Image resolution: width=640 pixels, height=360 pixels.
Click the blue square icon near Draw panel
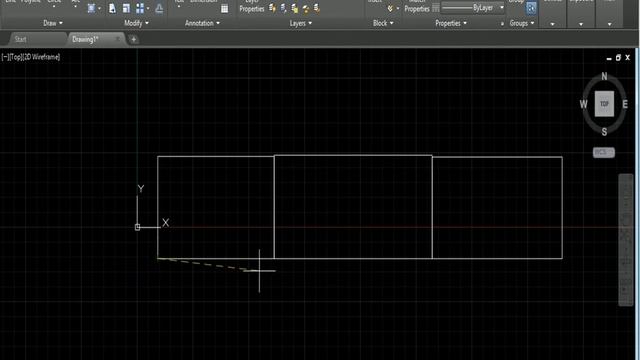91,9
